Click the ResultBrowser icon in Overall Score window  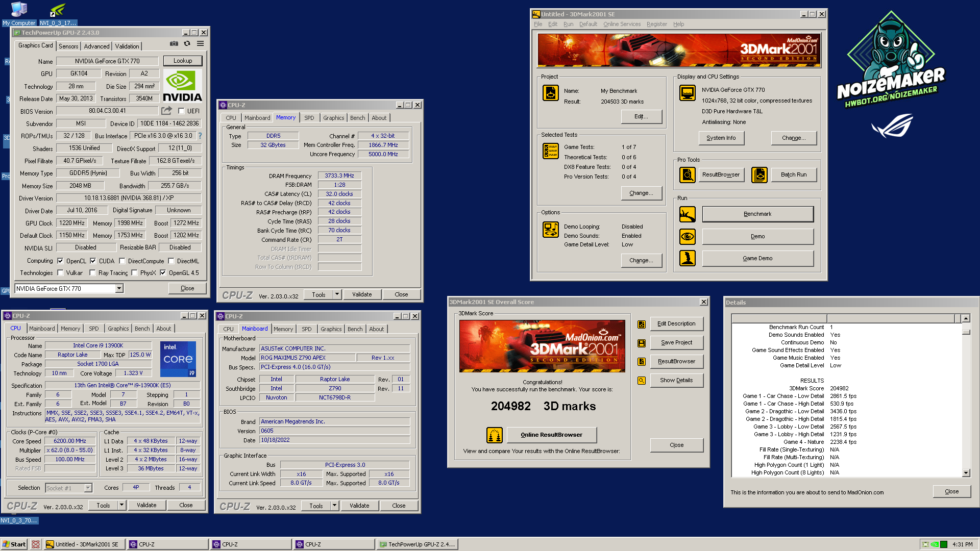point(642,362)
